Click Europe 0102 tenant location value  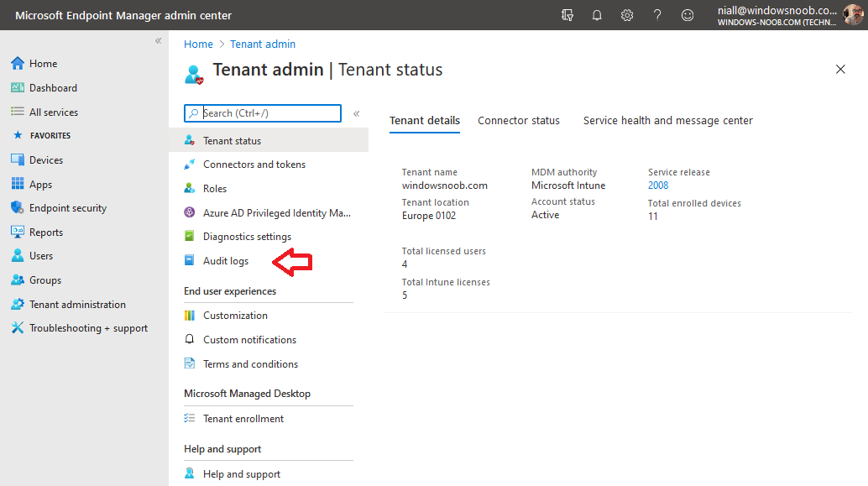tap(428, 216)
